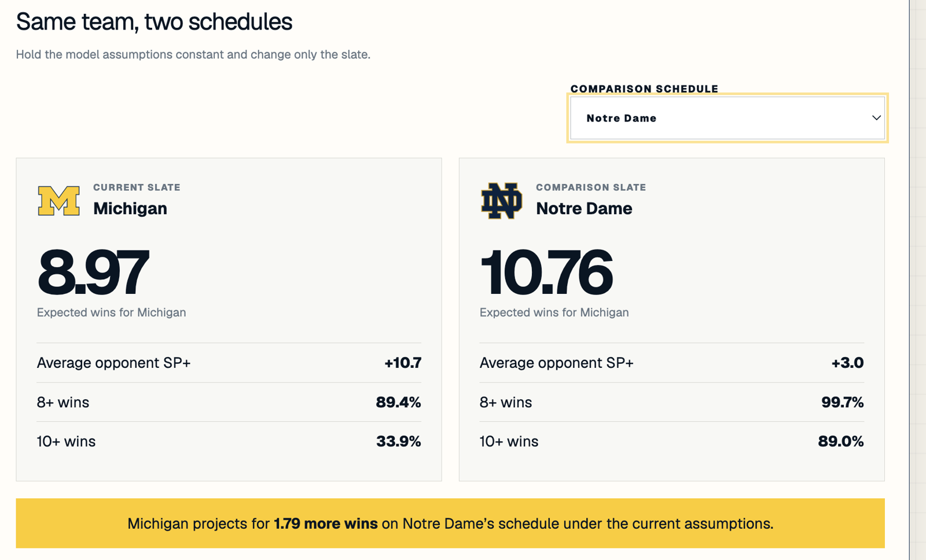Click the 8.97 expected wins number
The width and height of the screenshot is (926, 560).
coord(93,272)
